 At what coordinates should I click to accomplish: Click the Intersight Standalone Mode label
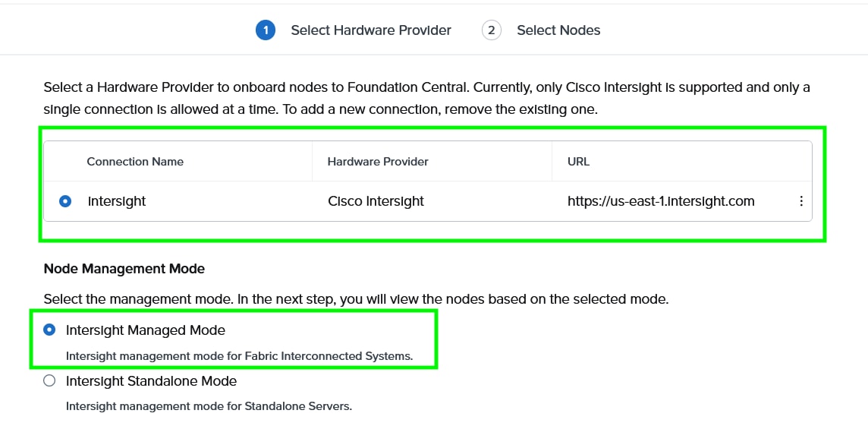(151, 381)
